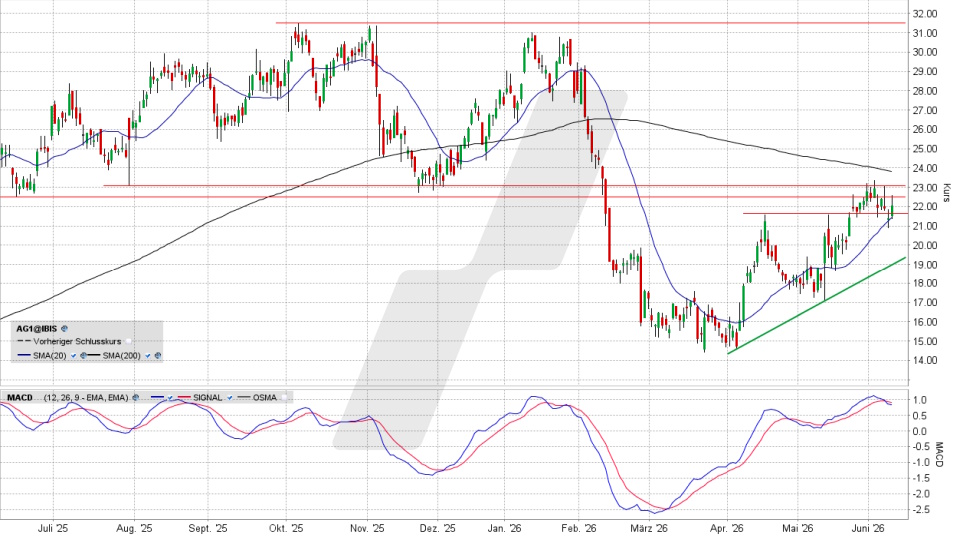The image size is (960, 540).
Task: Open the SMA(20) settings icon
Action: click(x=83, y=356)
